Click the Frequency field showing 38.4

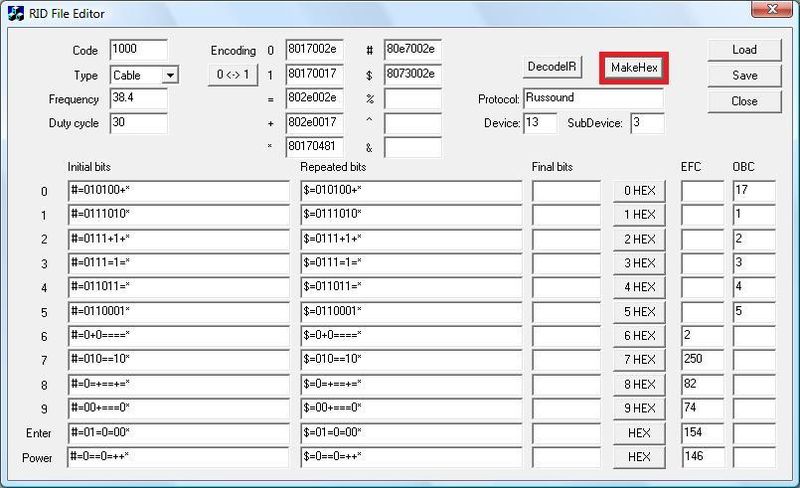coord(138,99)
